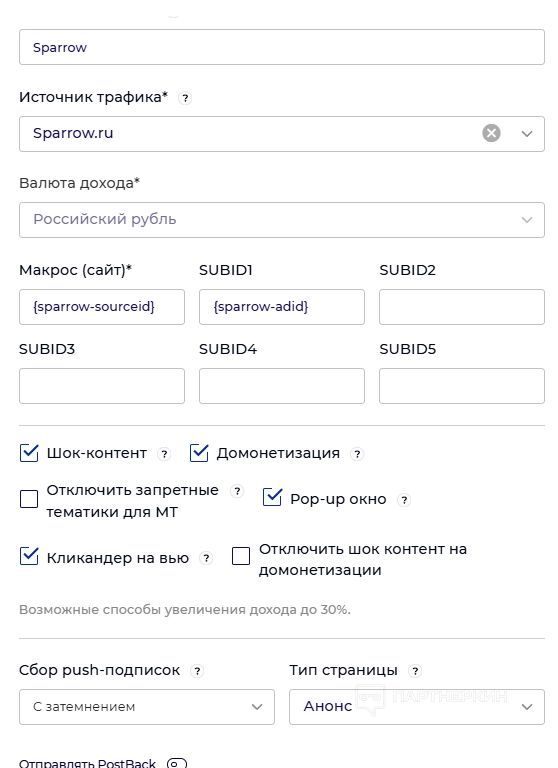This screenshot has height=768, width=558.
Task: Clear the Sparrow.ru traffic source selection
Action: (491, 133)
